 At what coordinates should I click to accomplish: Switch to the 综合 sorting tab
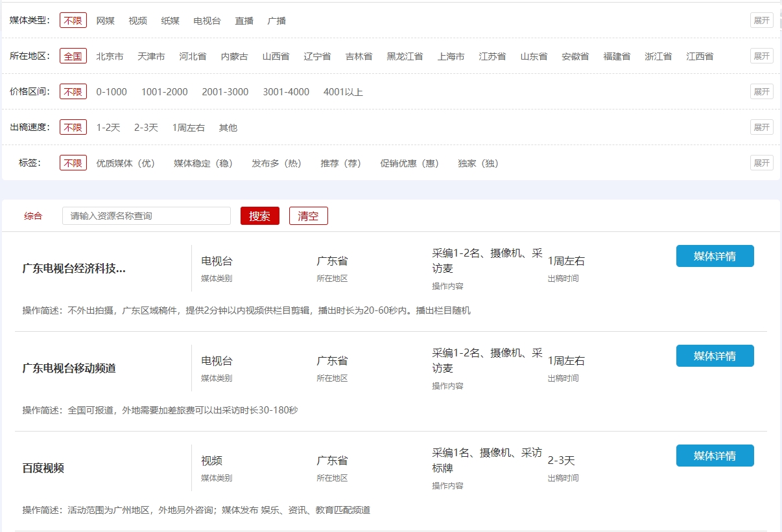pyautogui.click(x=33, y=216)
